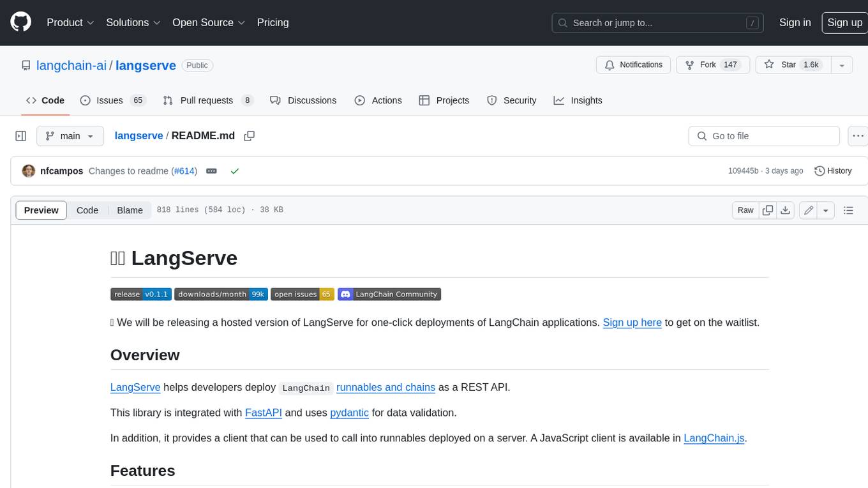
Task: Click langserve in the file breadcrumb
Action: [x=138, y=135]
